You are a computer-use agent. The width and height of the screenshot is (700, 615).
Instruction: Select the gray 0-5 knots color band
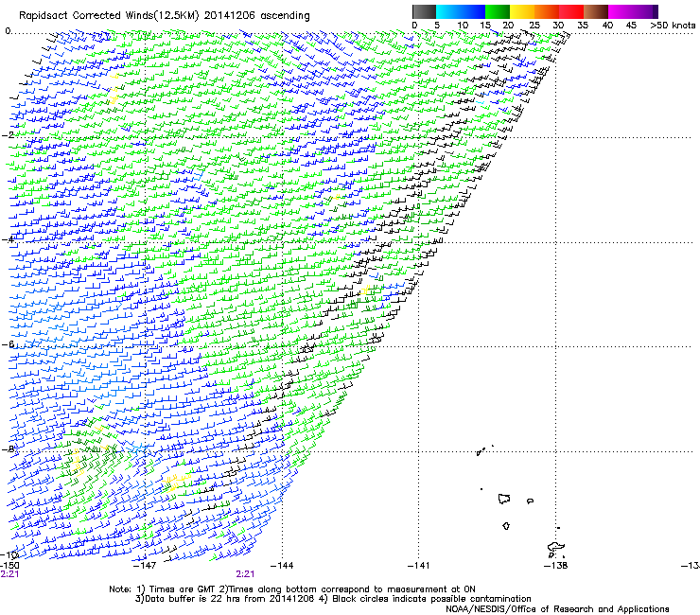tap(424, 11)
